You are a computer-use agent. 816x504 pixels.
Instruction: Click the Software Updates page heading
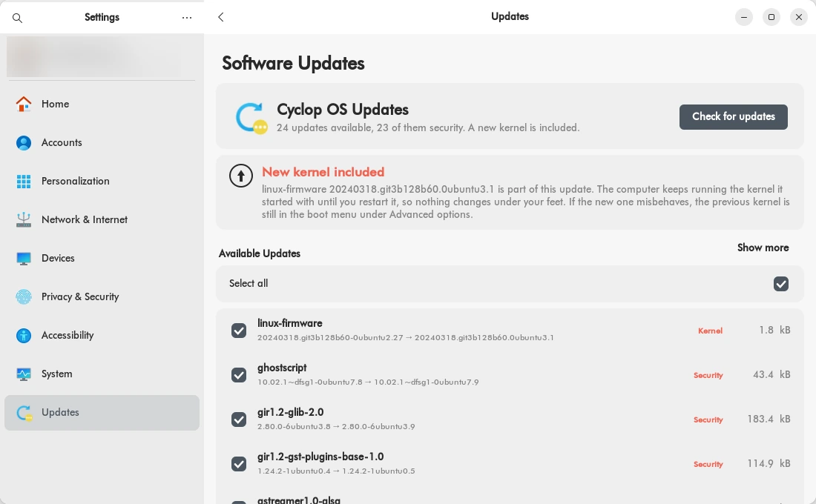293,64
